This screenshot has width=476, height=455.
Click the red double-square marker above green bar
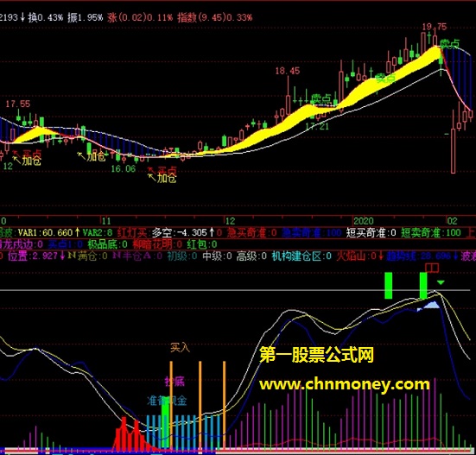click(x=432, y=268)
